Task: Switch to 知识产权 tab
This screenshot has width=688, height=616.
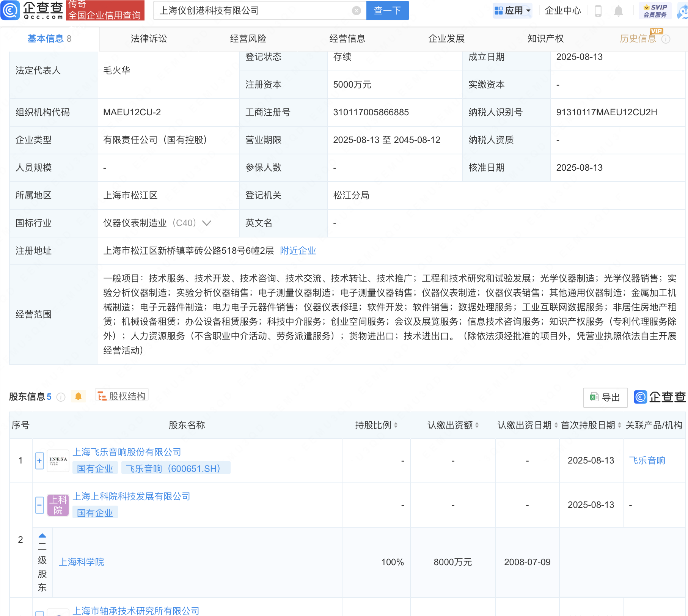Action: [545, 39]
